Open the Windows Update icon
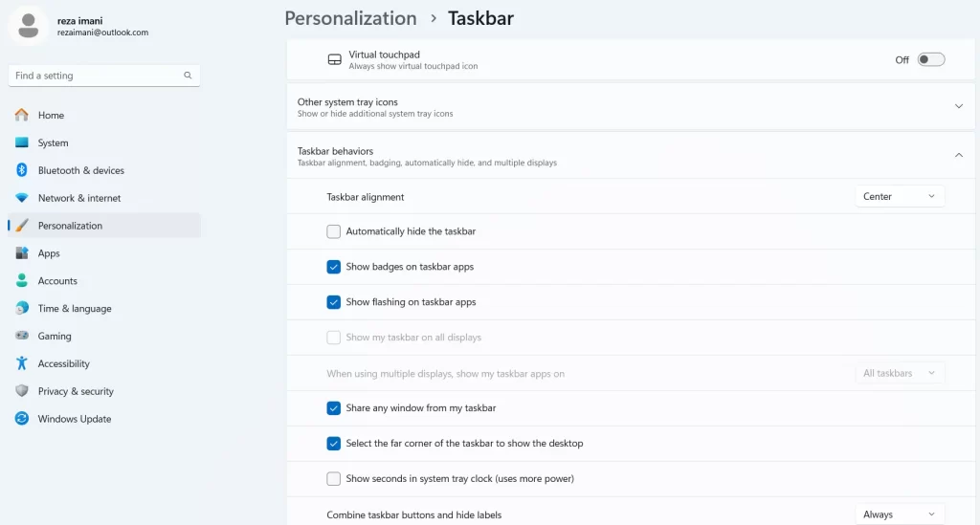 tap(22, 418)
